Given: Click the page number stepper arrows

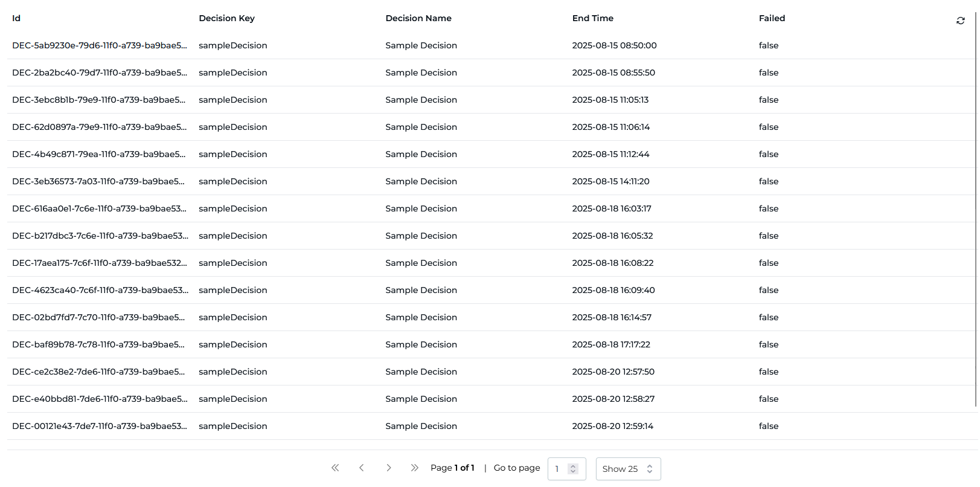Looking at the screenshot, I should point(573,469).
